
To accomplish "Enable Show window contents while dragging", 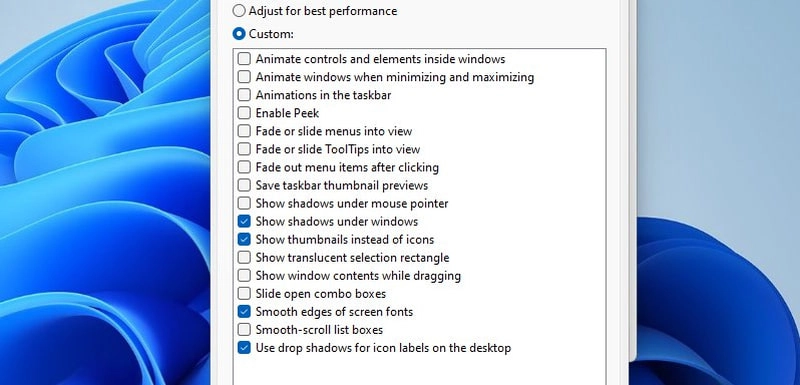I will tap(244, 275).
